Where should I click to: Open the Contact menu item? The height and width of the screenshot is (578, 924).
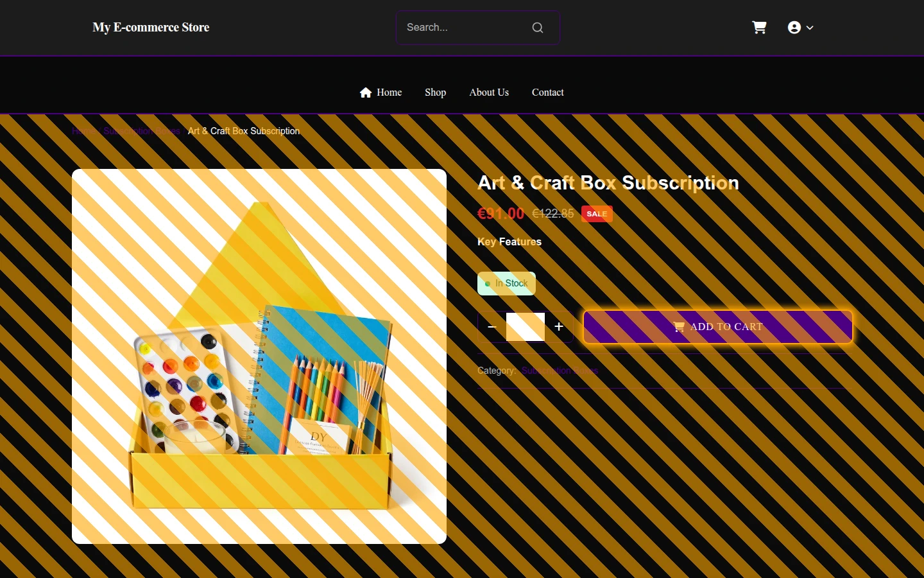548,92
